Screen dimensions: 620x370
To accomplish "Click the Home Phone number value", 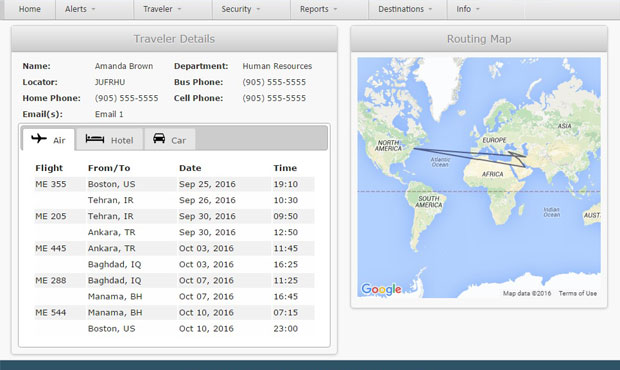I will pos(127,98).
